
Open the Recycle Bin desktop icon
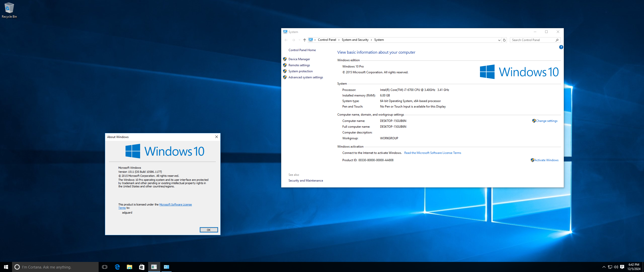tap(9, 10)
